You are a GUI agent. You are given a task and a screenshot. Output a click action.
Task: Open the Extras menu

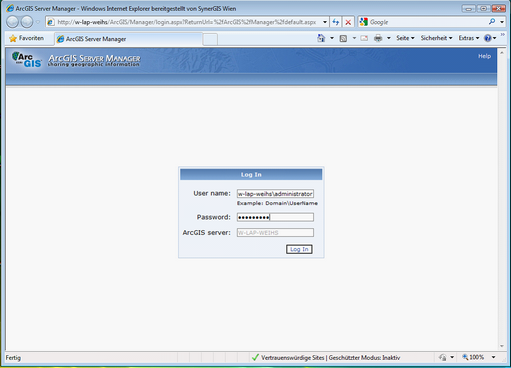(469, 38)
